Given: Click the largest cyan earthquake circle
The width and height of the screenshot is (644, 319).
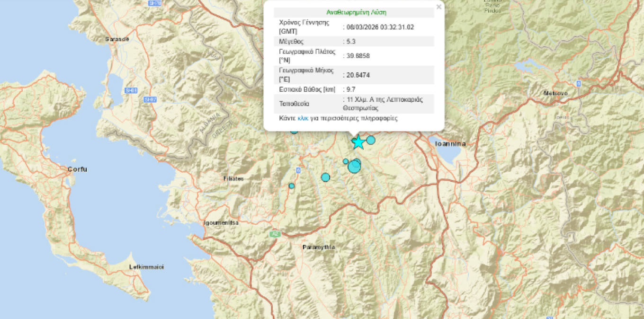Looking at the screenshot, I should coord(354,167).
